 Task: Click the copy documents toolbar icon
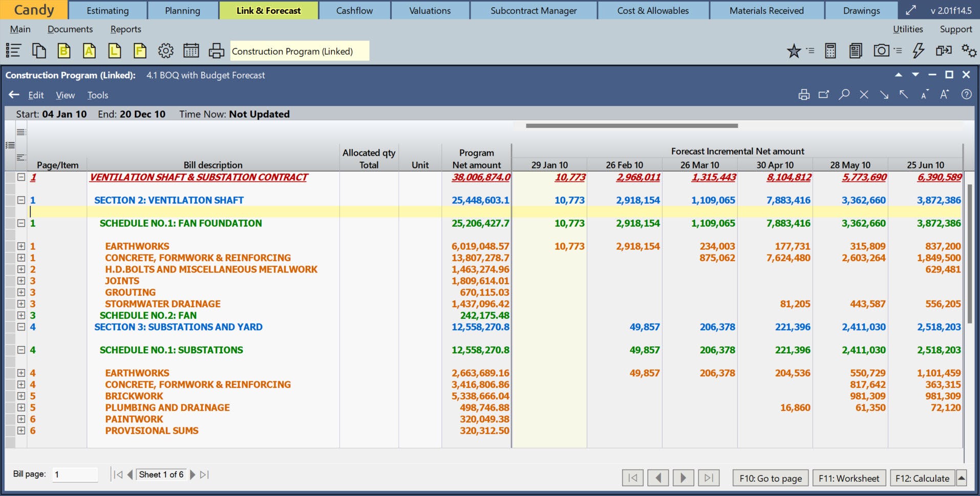pyautogui.click(x=39, y=51)
